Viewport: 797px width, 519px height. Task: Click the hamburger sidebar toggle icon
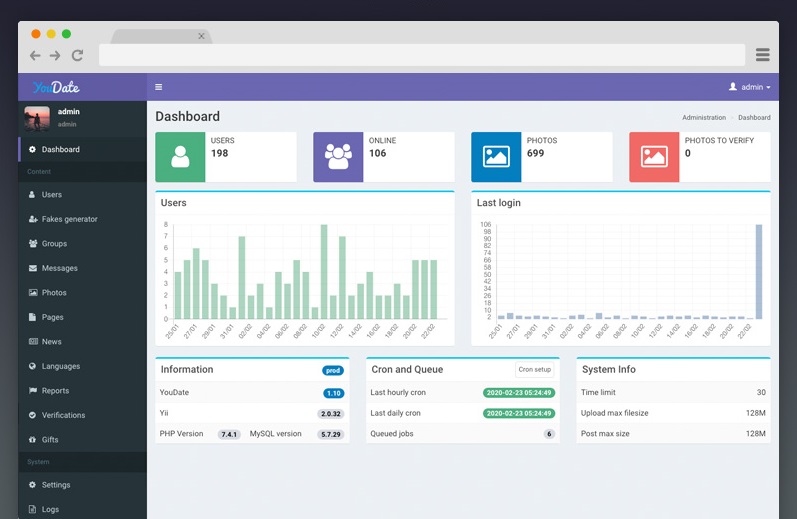(x=159, y=87)
